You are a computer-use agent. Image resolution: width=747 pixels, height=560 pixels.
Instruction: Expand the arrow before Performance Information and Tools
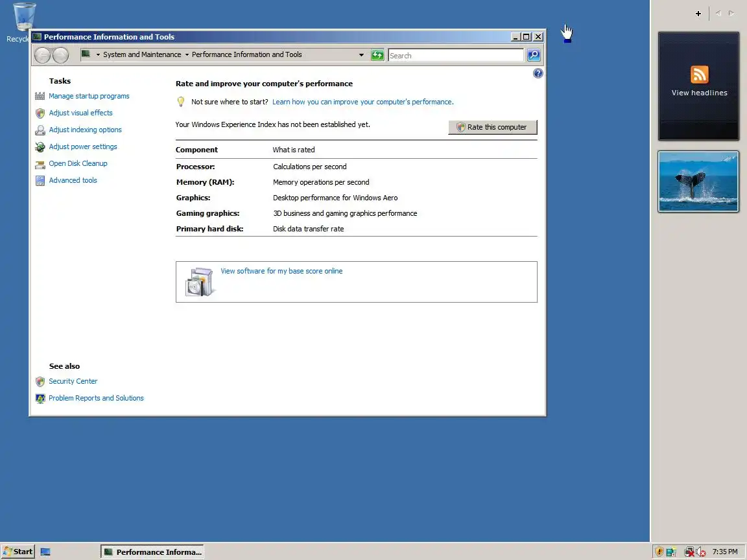(x=187, y=54)
